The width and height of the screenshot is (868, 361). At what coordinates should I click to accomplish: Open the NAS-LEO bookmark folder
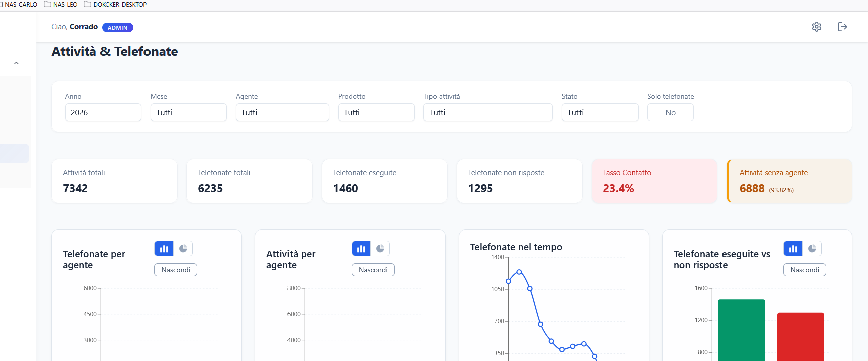point(61,5)
